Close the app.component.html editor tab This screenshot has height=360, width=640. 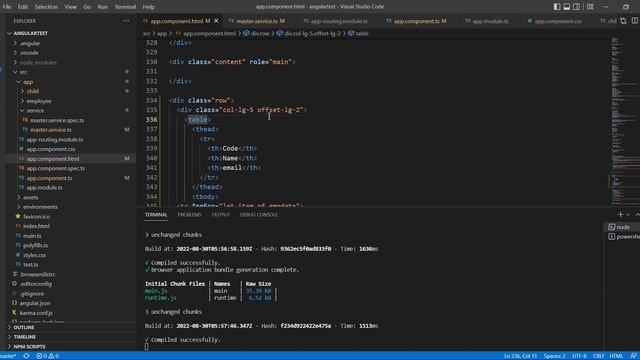(216, 21)
